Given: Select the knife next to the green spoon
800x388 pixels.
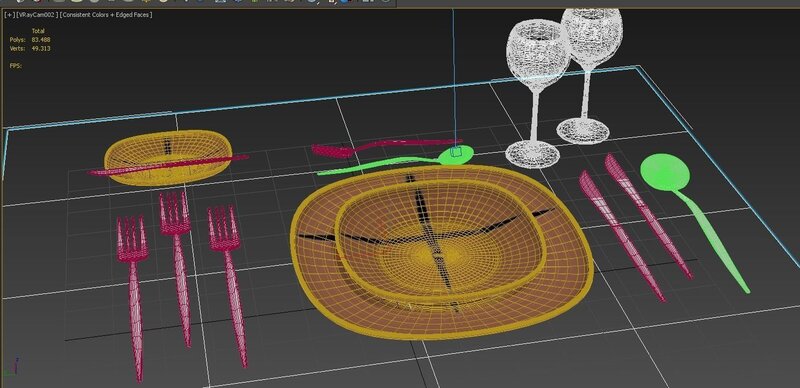Looking at the screenshot, I should (x=647, y=214).
